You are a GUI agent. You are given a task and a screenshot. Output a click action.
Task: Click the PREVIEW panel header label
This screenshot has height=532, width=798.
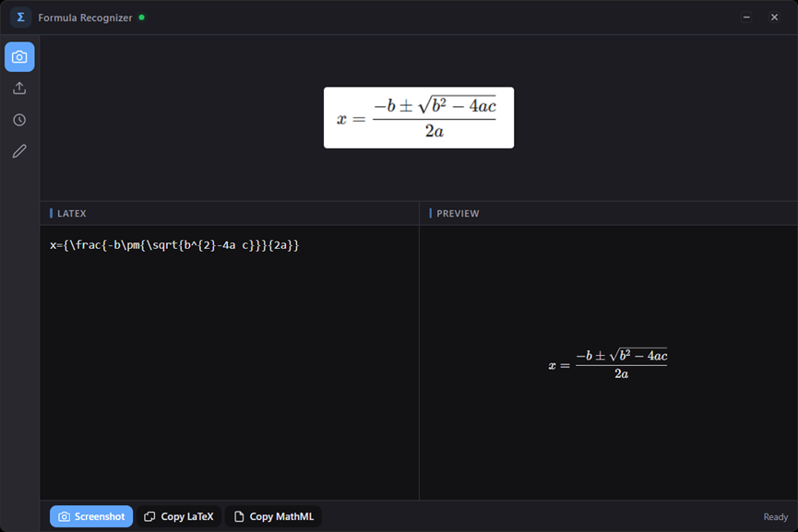(458, 214)
